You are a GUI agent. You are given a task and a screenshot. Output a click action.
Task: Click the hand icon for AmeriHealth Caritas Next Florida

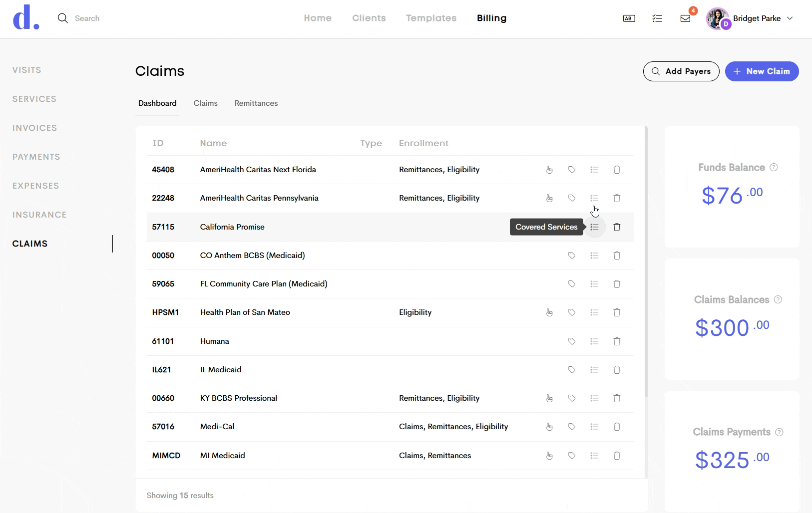tap(549, 170)
